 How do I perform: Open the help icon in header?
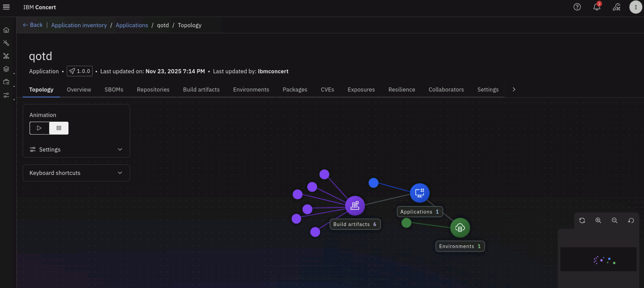(x=577, y=7)
